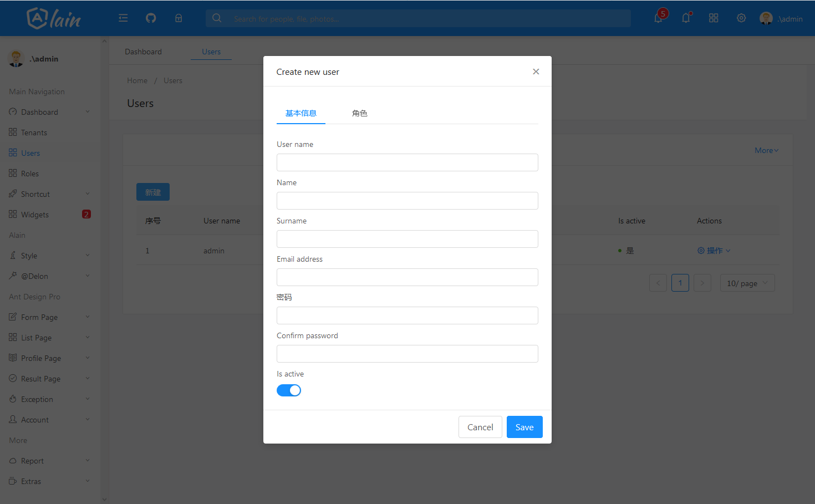Focus the Name input field
This screenshot has width=815, height=504.
point(407,201)
